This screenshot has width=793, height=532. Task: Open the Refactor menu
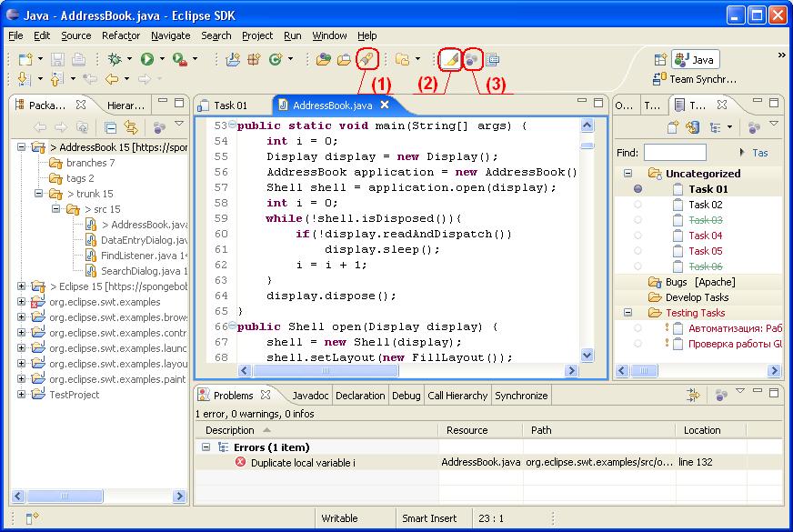pos(120,35)
